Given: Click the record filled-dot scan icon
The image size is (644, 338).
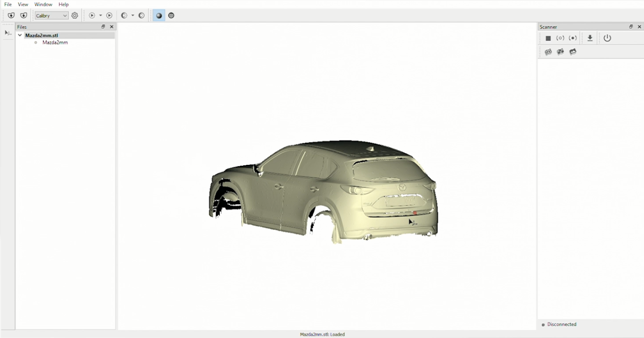Looking at the screenshot, I should click(573, 38).
